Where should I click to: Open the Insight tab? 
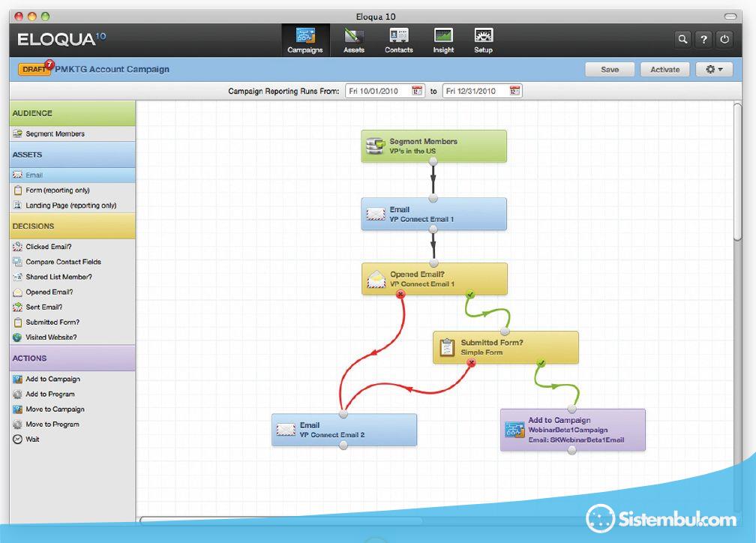[443, 40]
